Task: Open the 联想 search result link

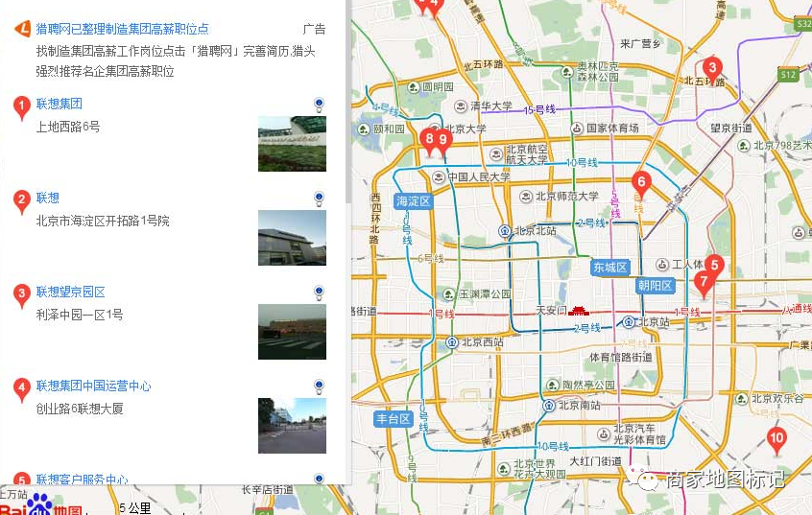Action: 48,199
